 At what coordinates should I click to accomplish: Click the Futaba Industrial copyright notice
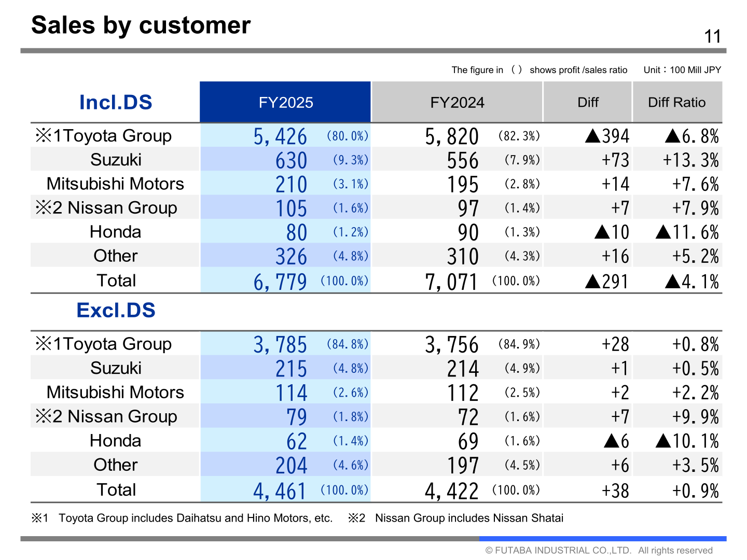point(599,550)
